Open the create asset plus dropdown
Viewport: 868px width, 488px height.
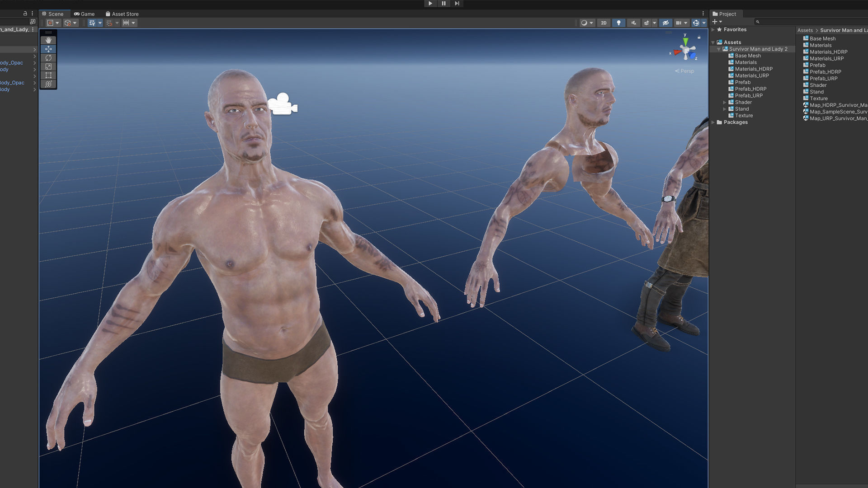[717, 22]
